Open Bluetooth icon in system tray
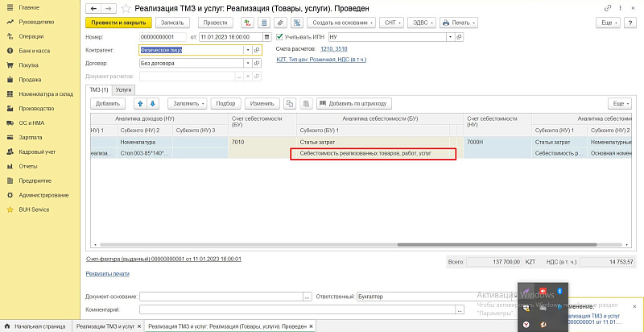The height and width of the screenshot is (332, 644). coord(559,290)
